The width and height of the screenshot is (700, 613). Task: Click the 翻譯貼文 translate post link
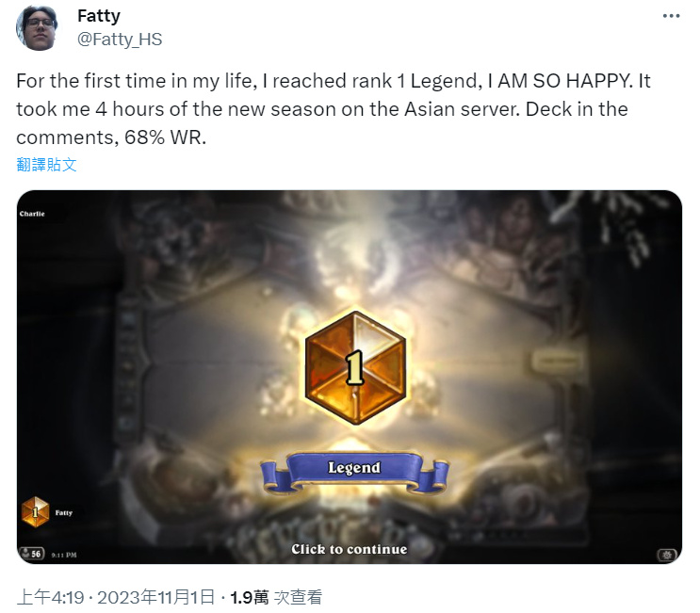tap(46, 165)
